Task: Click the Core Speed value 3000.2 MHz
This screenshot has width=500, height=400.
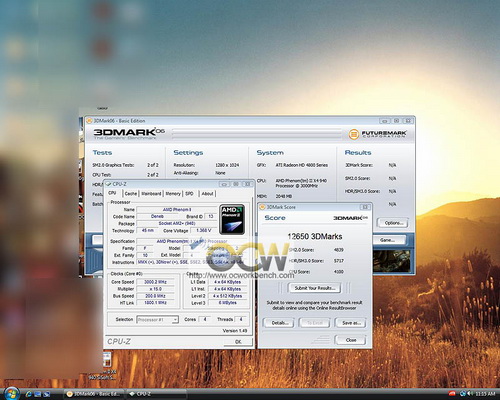Action: point(155,282)
